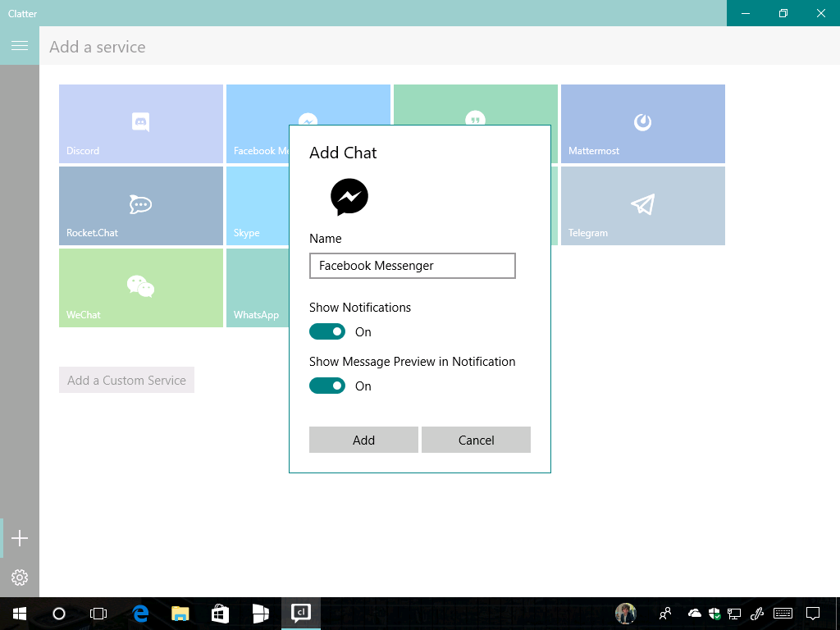Launch Microsoft Edge from the taskbar

pos(140,614)
